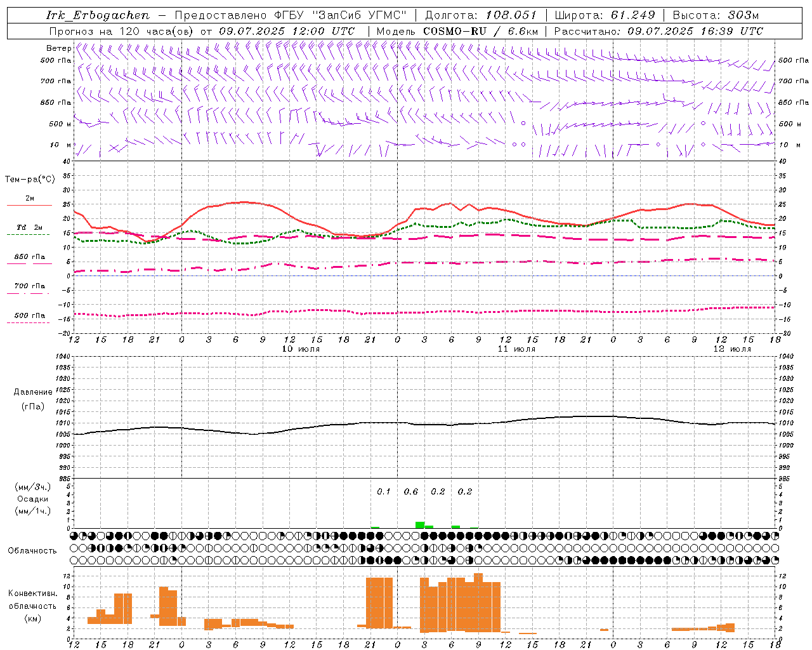
Task: Click the Td 2м dew point legend label
Action: (x=29, y=227)
